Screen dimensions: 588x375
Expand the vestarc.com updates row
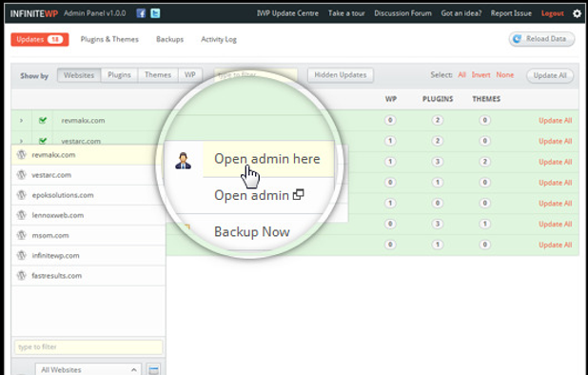[x=21, y=141]
